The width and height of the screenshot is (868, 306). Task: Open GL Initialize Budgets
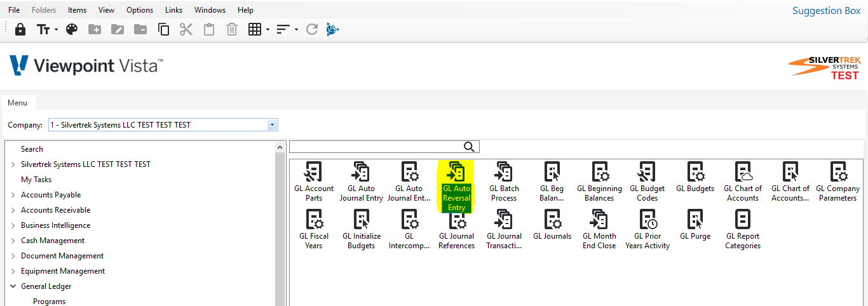[x=362, y=229]
